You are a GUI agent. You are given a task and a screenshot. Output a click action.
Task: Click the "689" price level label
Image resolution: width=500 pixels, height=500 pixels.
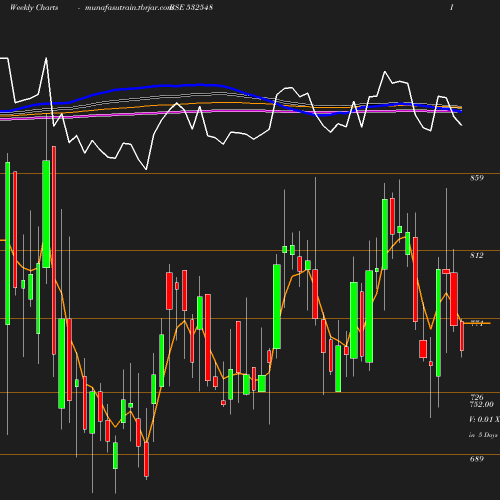point(477,459)
